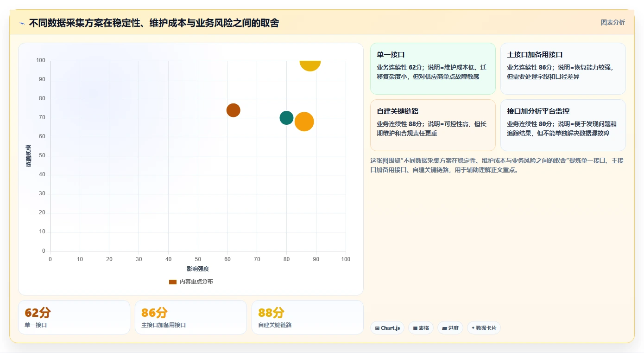
Task: Select the teal bubble at x=80
Action: tap(286, 118)
